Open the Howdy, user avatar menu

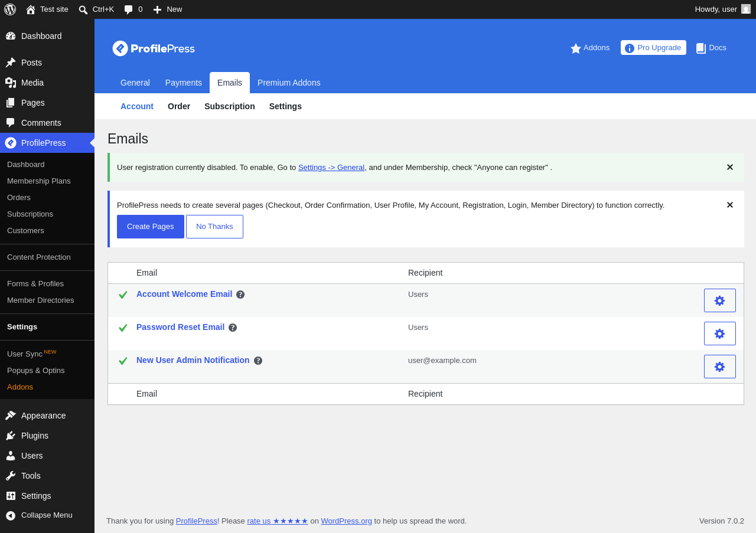(x=723, y=9)
